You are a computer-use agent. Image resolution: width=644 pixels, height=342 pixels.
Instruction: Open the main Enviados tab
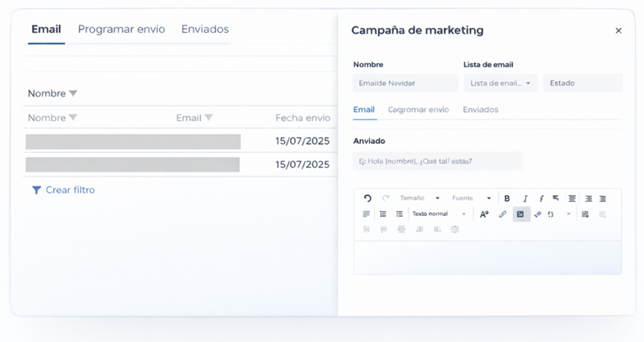click(205, 29)
